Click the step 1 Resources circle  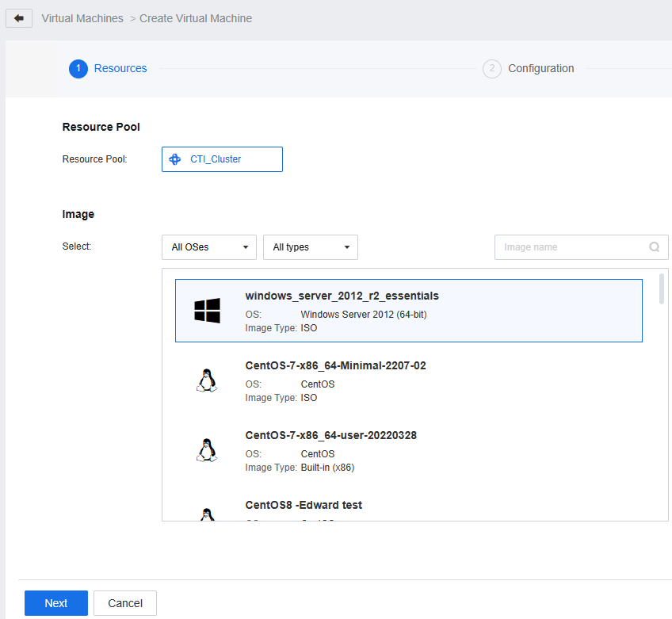click(x=78, y=69)
